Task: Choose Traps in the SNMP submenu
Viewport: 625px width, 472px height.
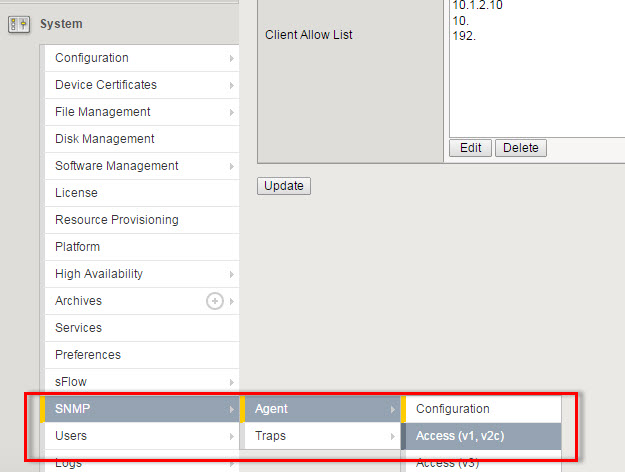Action: point(272,436)
